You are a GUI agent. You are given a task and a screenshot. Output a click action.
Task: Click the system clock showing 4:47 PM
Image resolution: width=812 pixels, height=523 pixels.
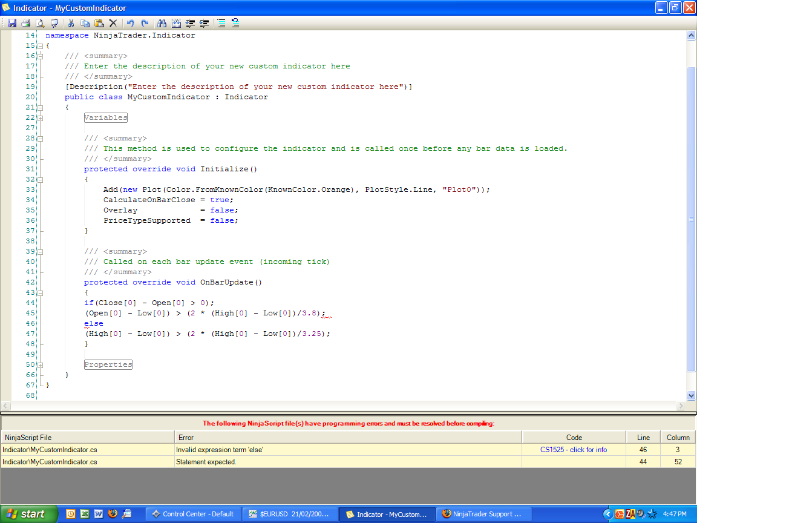pos(675,514)
